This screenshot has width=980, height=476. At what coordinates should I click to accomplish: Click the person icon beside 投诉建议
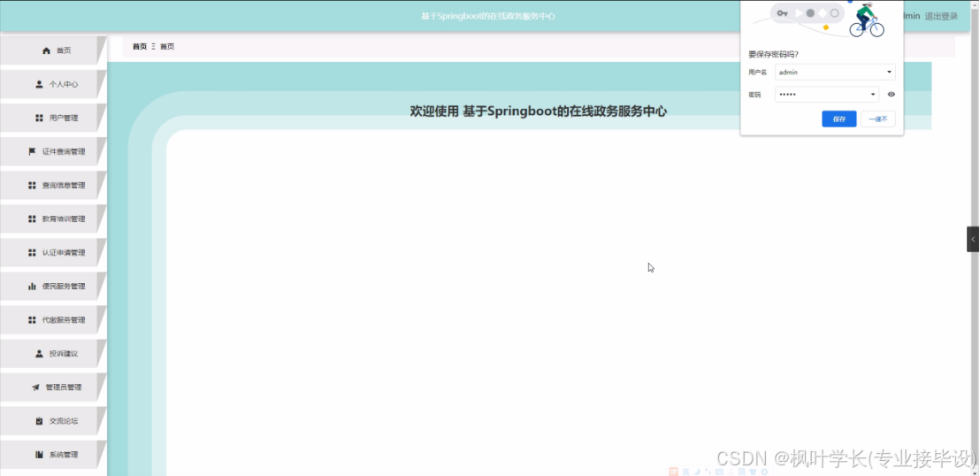[x=40, y=353]
